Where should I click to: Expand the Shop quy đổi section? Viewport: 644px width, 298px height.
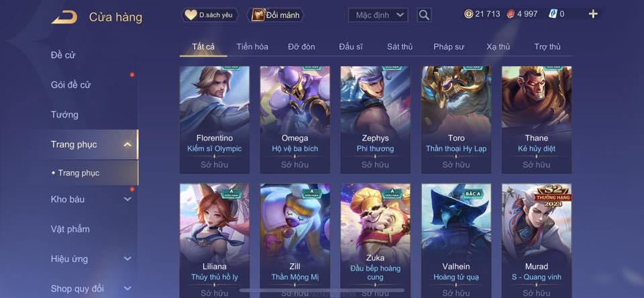(x=127, y=289)
